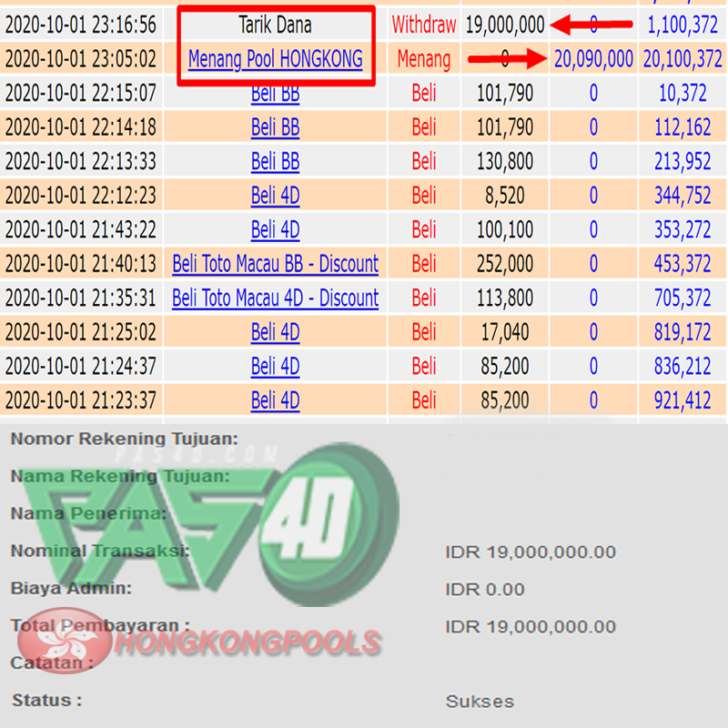Screen dimensions: 728x728
Task: Click the balance value 353,272
Action: [x=682, y=230]
